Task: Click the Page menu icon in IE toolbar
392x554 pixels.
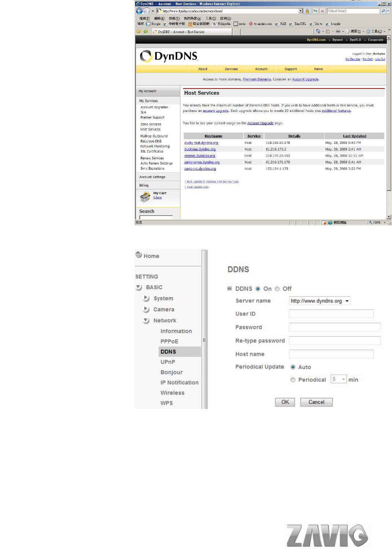Action: pyautogui.click(x=347, y=32)
